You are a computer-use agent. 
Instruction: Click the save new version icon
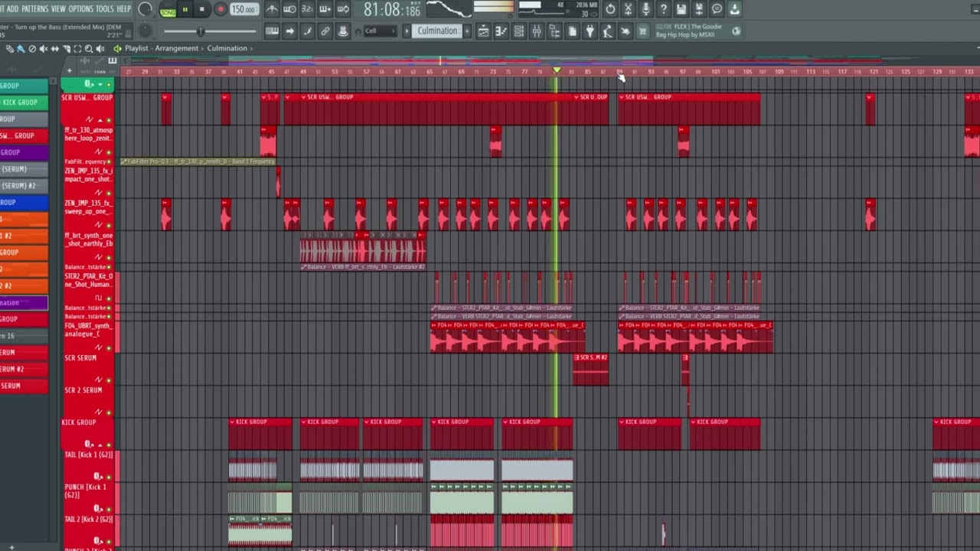coord(699,9)
